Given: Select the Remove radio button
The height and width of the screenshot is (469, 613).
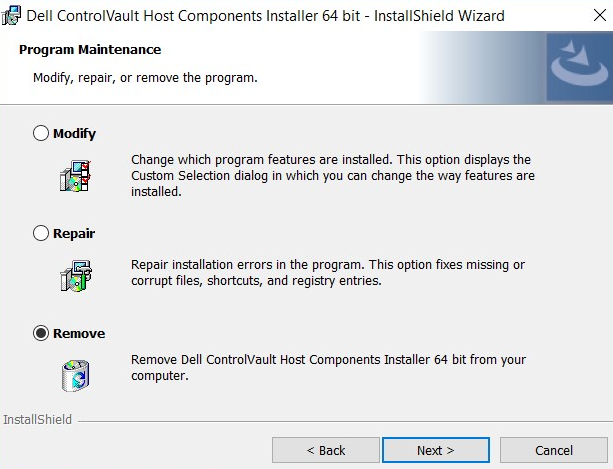Looking at the screenshot, I should (41, 333).
